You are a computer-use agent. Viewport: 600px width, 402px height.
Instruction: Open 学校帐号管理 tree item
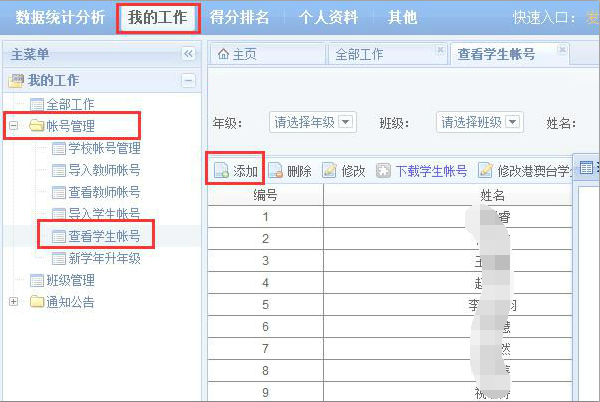pos(104,148)
